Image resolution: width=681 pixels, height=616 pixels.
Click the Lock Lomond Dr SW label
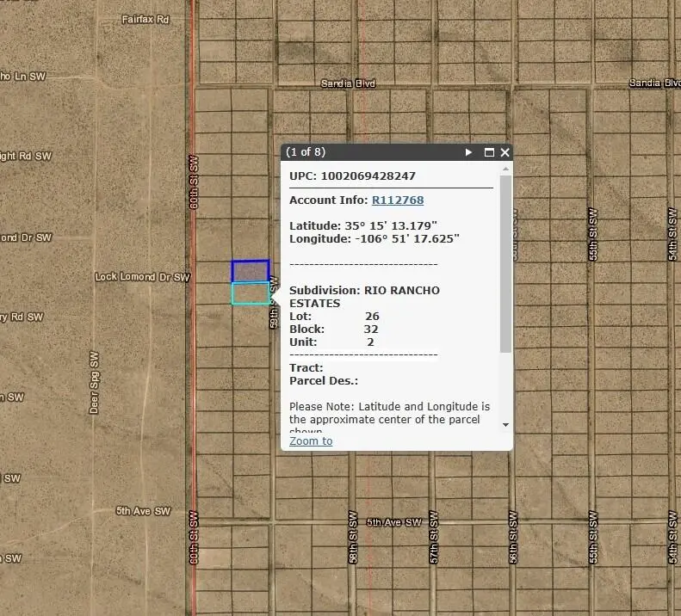(142, 277)
